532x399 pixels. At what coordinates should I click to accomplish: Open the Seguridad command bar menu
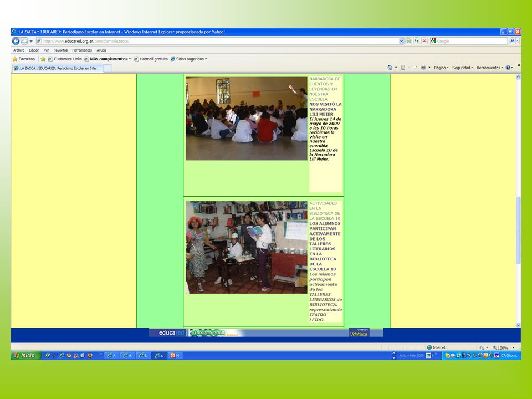(462, 68)
